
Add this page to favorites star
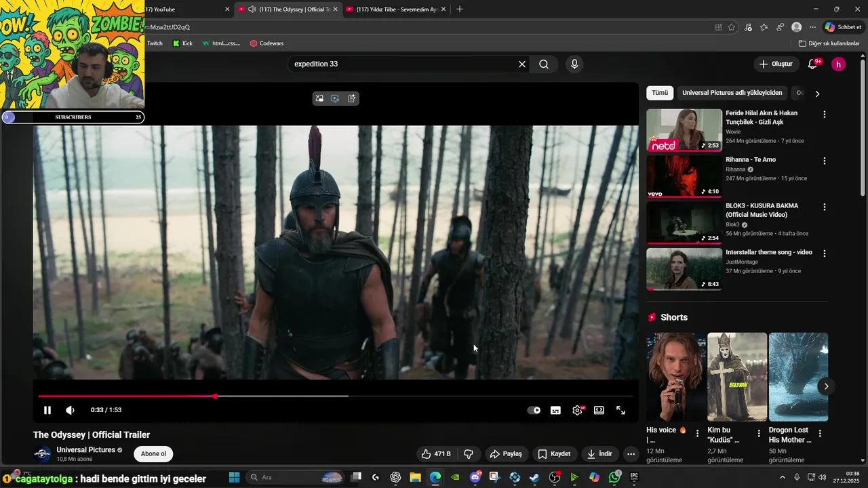point(732,27)
